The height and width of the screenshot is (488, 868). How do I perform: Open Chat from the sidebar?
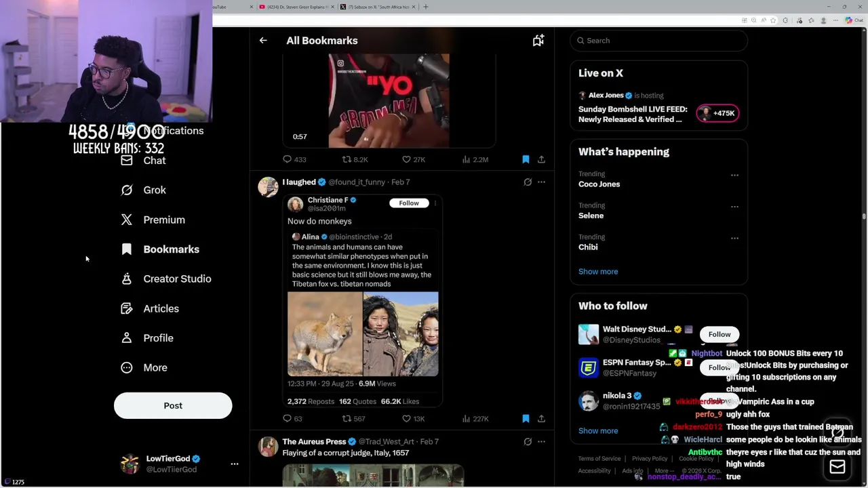pos(143,161)
